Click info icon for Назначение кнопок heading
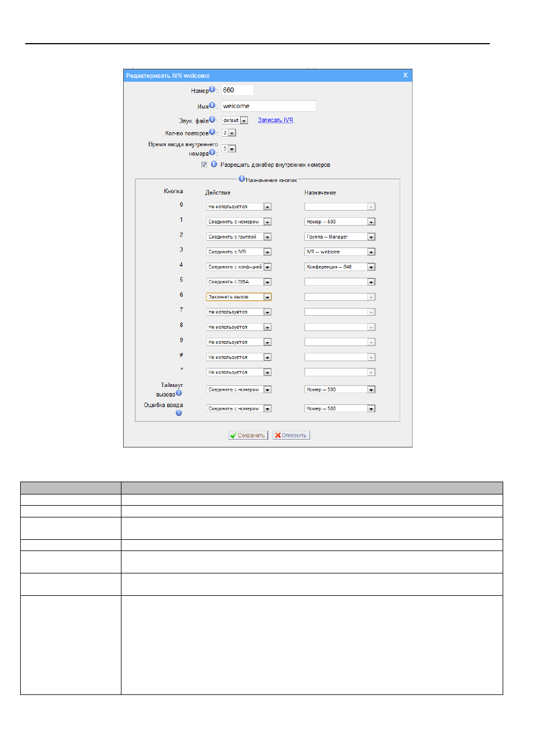534x756 pixels. [242, 179]
